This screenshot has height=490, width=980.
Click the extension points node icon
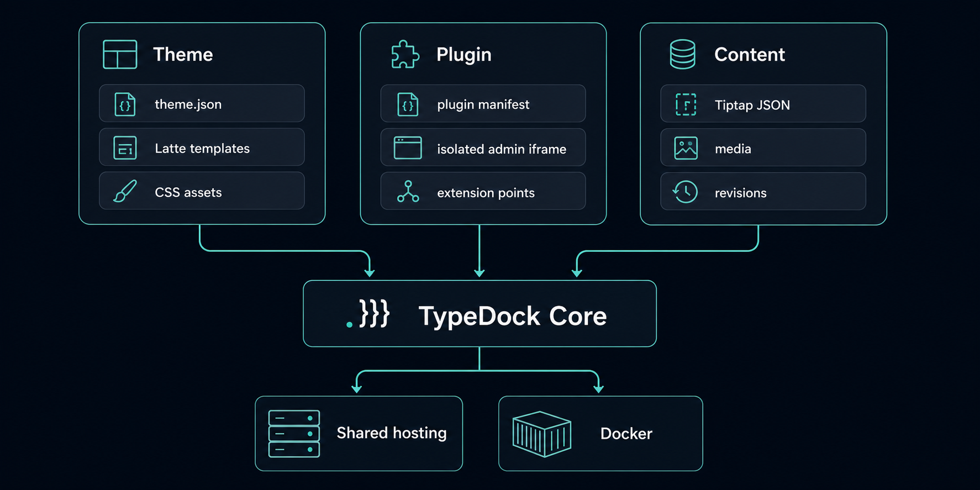(x=408, y=192)
